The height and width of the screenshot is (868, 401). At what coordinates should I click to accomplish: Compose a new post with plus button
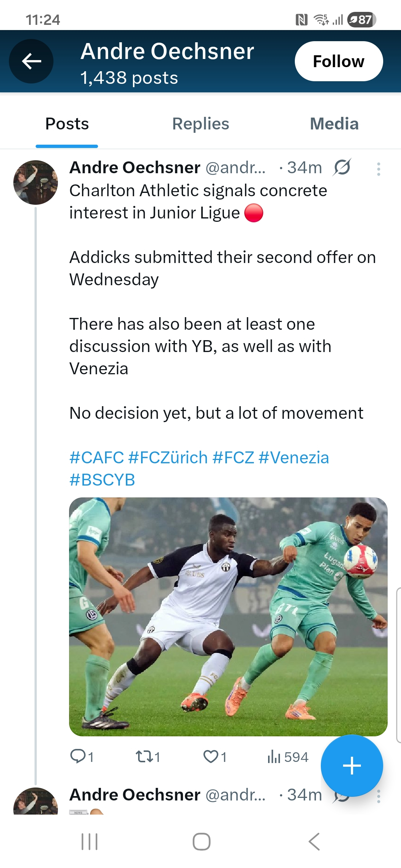pyautogui.click(x=352, y=766)
